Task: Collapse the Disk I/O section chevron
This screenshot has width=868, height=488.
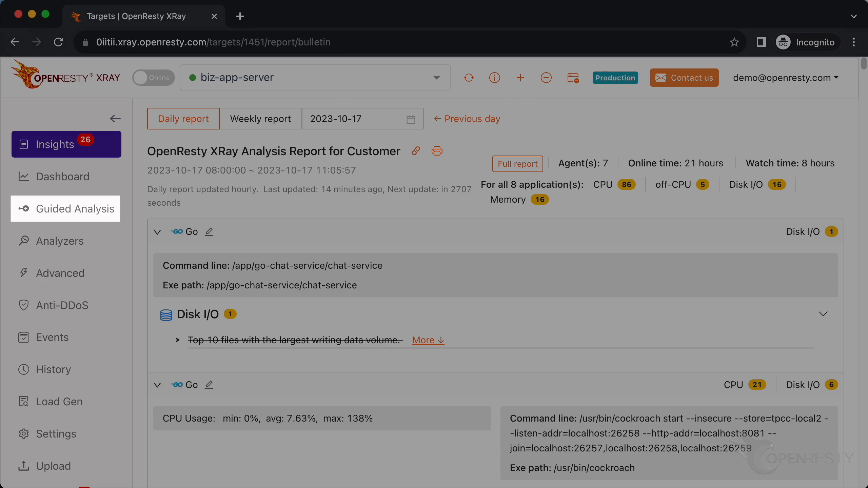Action: [823, 314]
